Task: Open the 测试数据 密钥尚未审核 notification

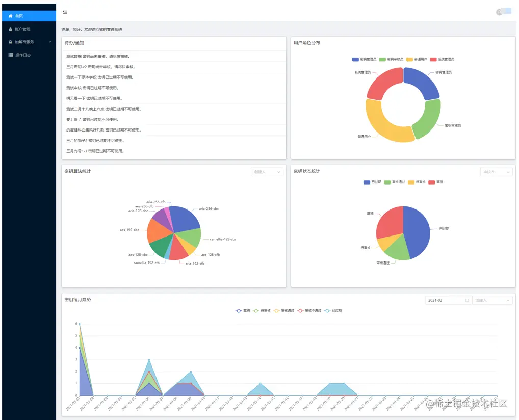Action: (x=98, y=56)
